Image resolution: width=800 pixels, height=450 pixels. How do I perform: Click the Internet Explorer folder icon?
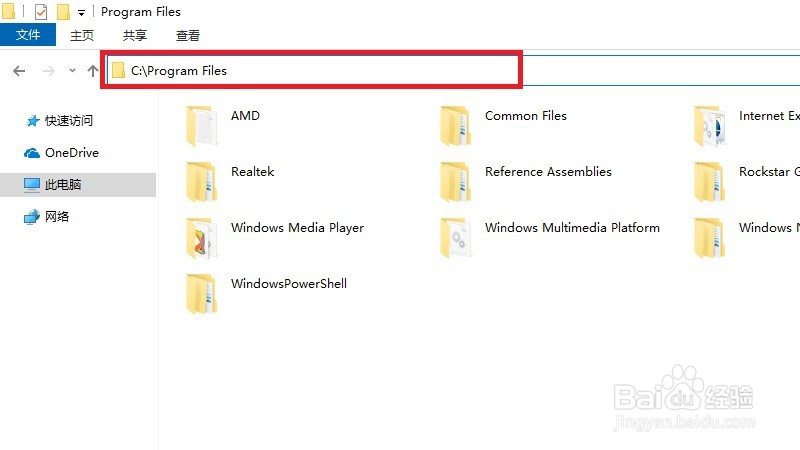(710, 126)
